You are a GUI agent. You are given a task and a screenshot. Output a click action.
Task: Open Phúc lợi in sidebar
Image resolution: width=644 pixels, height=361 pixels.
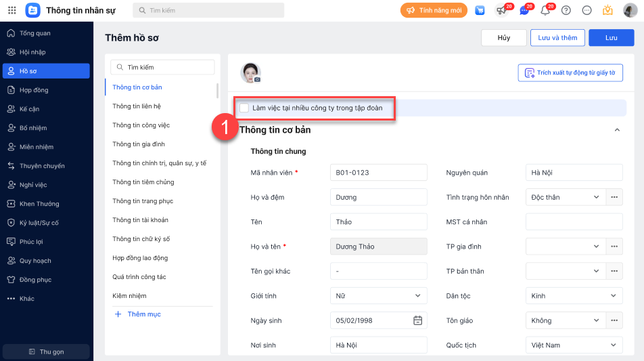(x=46, y=241)
